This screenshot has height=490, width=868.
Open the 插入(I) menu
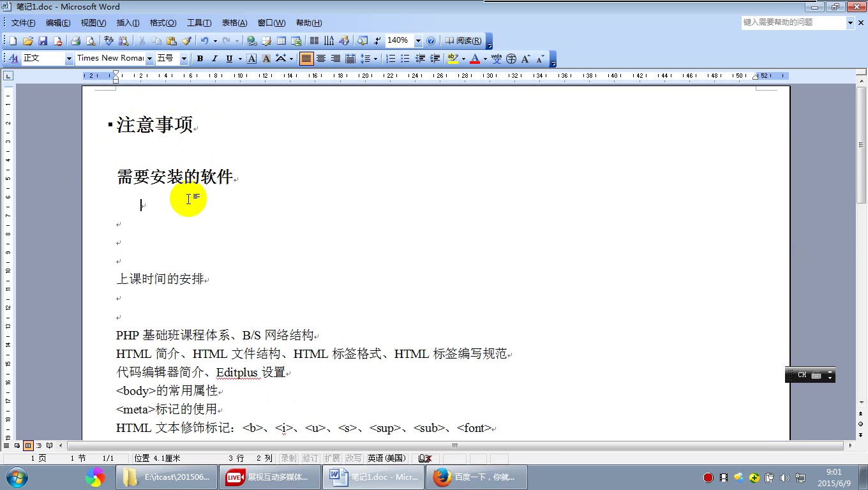pyautogui.click(x=128, y=23)
